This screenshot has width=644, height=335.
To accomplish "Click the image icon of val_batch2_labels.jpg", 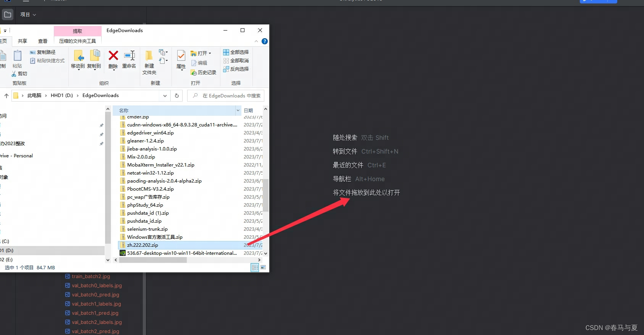I will click(x=68, y=322).
